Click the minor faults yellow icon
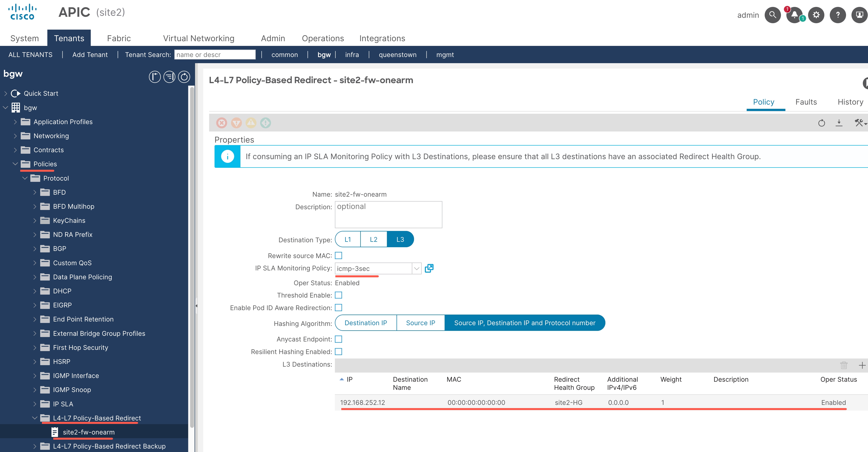 (x=251, y=123)
